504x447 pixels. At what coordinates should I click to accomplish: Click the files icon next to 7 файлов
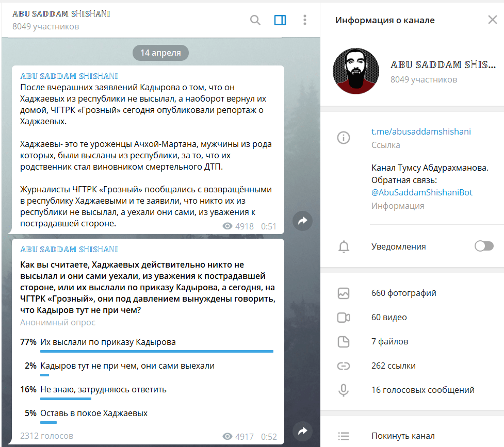(x=344, y=341)
